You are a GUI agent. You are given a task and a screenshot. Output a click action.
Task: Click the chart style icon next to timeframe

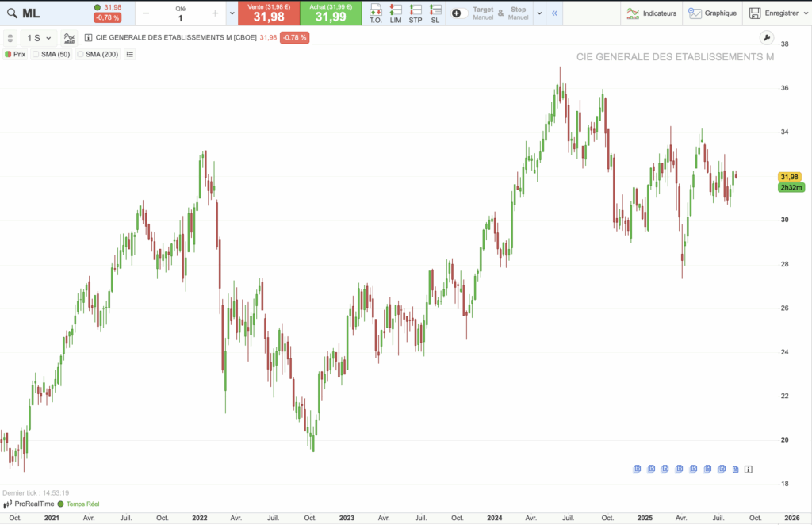coord(70,38)
